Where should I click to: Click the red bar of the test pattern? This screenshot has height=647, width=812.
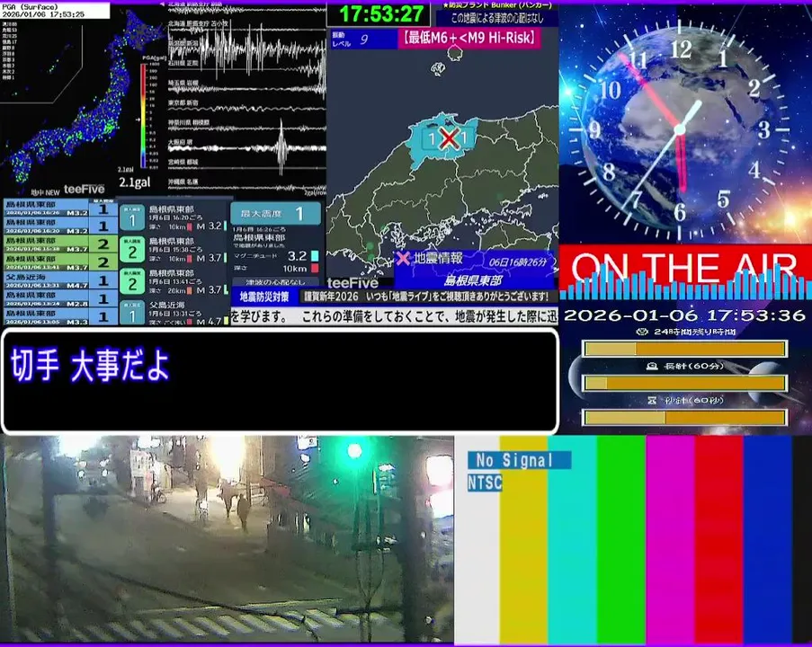pos(718,539)
